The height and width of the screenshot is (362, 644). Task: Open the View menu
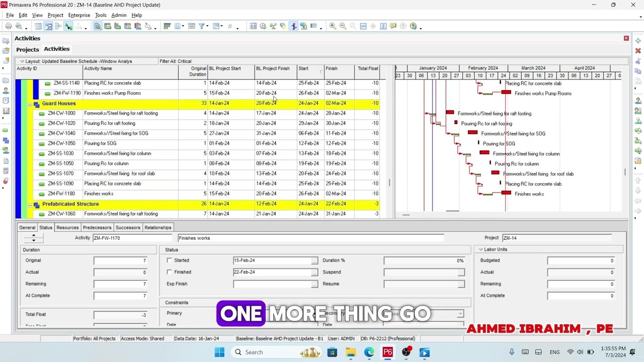pyautogui.click(x=37, y=15)
